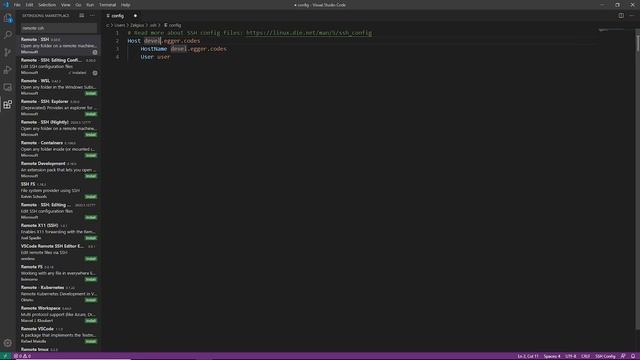640x360 pixels.
Task: Open the Manage gear in activity bar
Action: pos(8,343)
